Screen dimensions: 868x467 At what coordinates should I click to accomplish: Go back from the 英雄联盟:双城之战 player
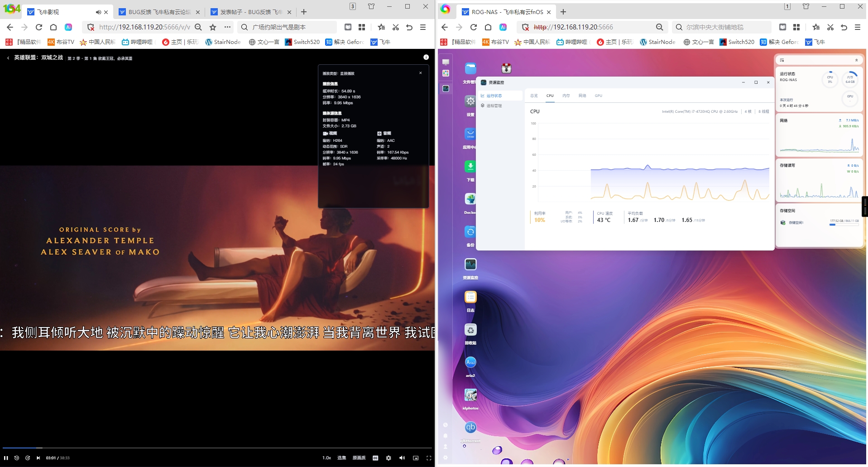pyautogui.click(x=8, y=58)
